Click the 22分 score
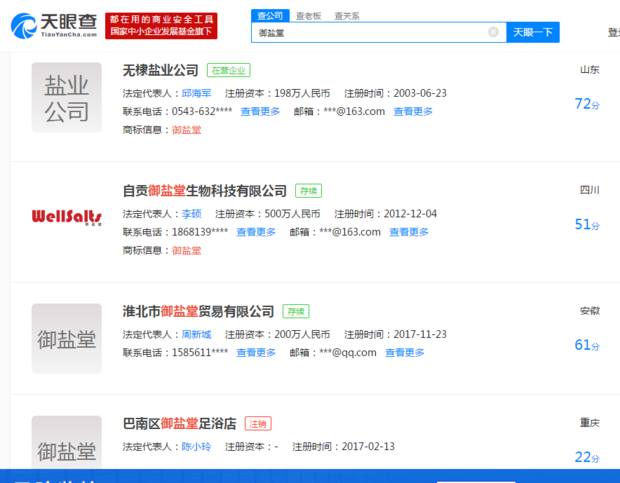Screen dimensions: 620x483 pyautogui.click(x=587, y=457)
